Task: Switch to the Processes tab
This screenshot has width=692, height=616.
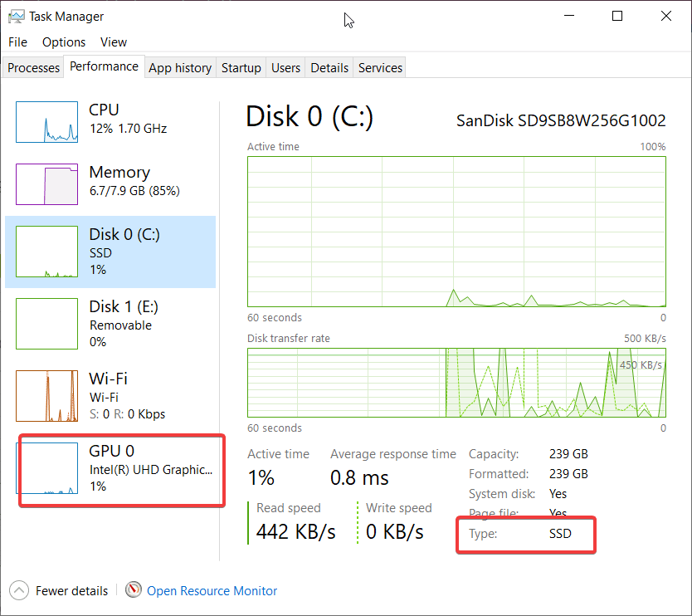Action: click(33, 67)
